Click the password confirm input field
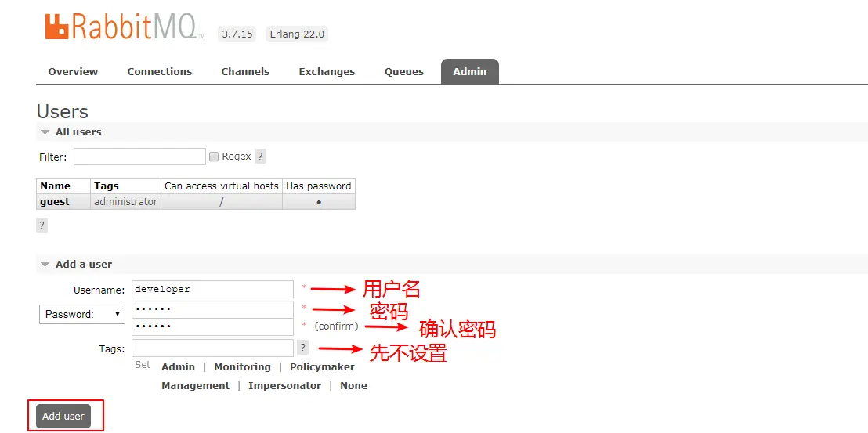868x433 pixels. click(x=212, y=327)
